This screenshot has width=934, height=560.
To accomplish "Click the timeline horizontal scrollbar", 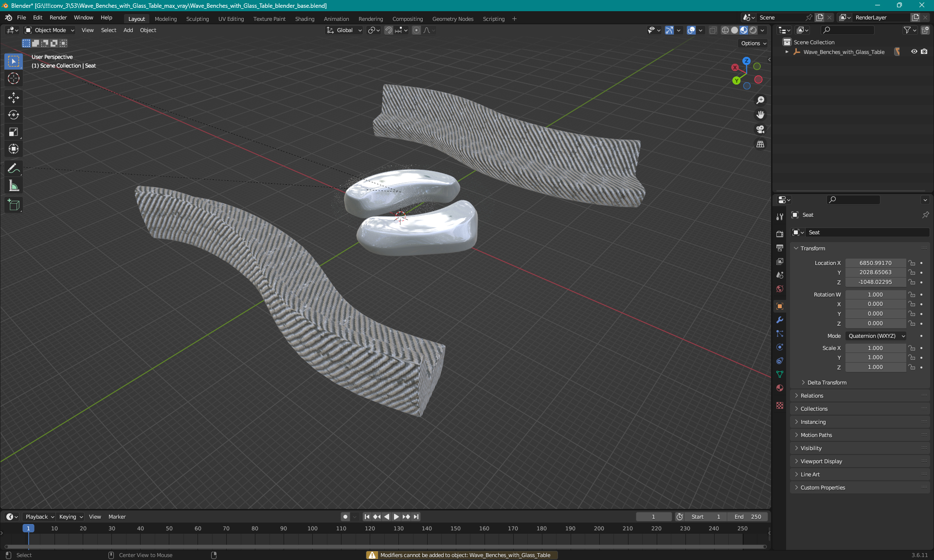I will click(385, 546).
